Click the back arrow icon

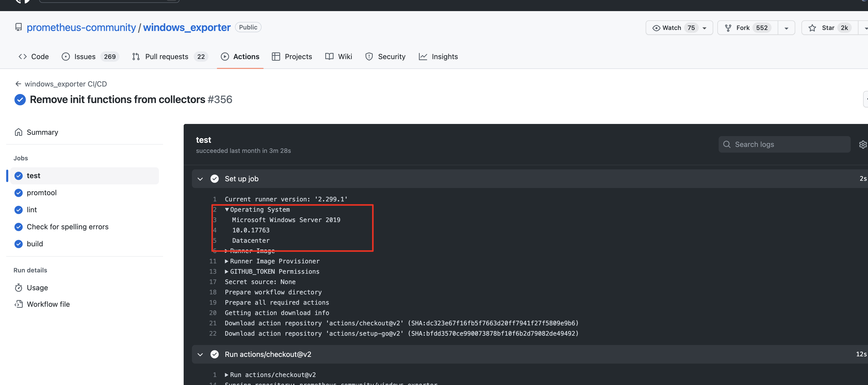pyautogui.click(x=18, y=84)
